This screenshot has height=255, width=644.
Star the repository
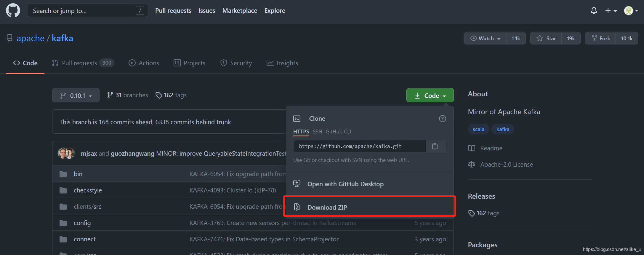click(546, 39)
